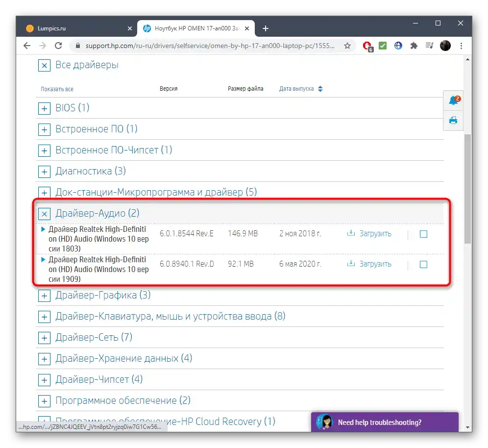The image size is (488, 448).
Task: Check the box for Windows 10 1803 driver
Action: tap(423, 234)
